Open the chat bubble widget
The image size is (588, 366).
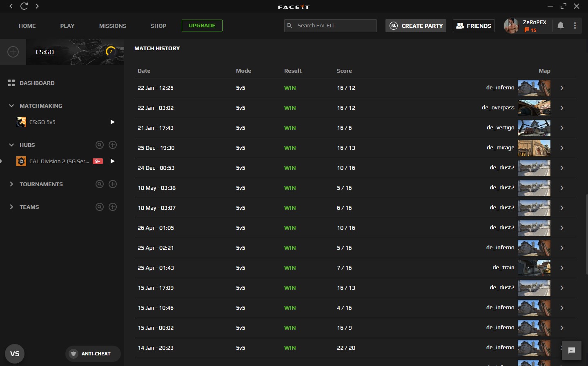pos(572,350)
